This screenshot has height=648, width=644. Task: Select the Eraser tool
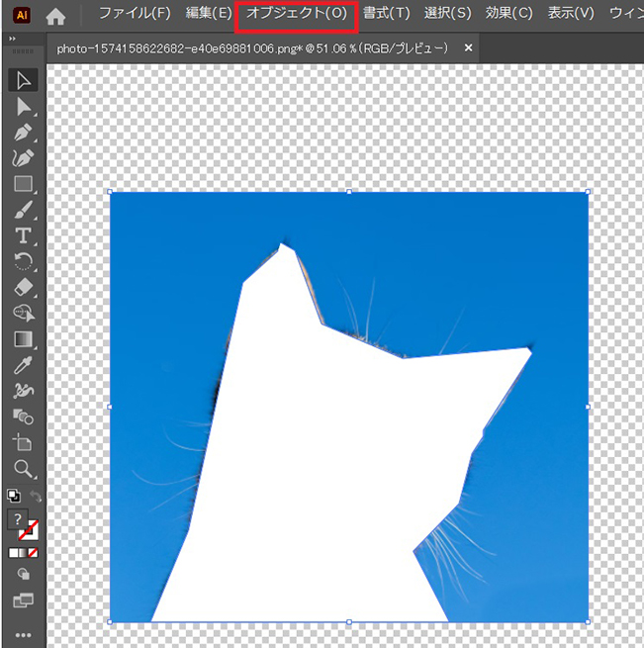tap(24, 287)
